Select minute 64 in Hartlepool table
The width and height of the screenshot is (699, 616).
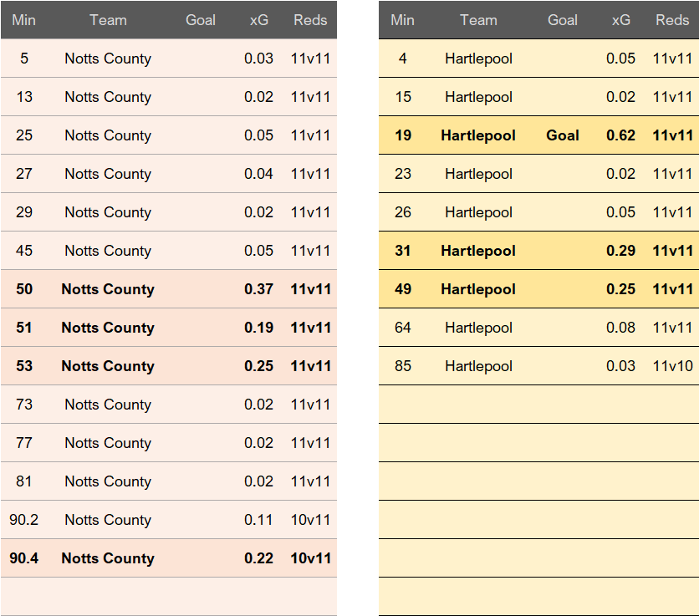coord(403,328)
